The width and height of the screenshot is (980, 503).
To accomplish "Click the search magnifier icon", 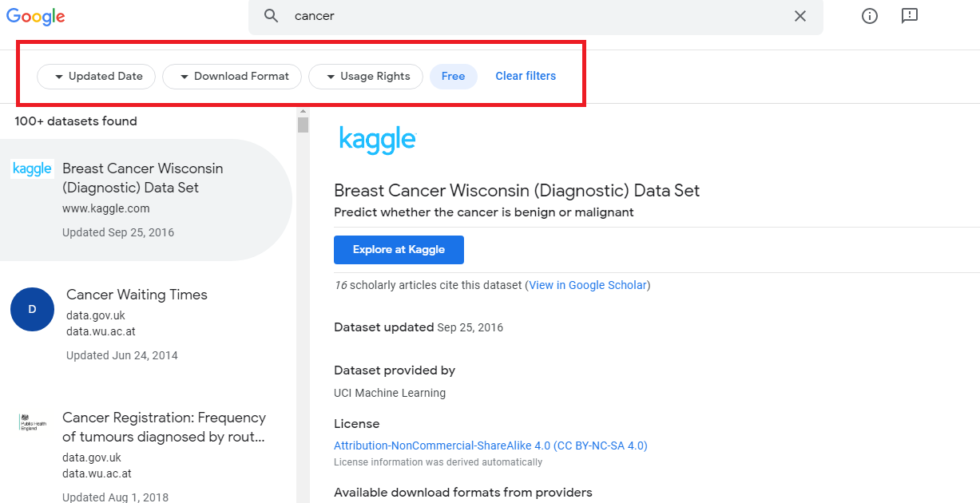I will 272,16.
